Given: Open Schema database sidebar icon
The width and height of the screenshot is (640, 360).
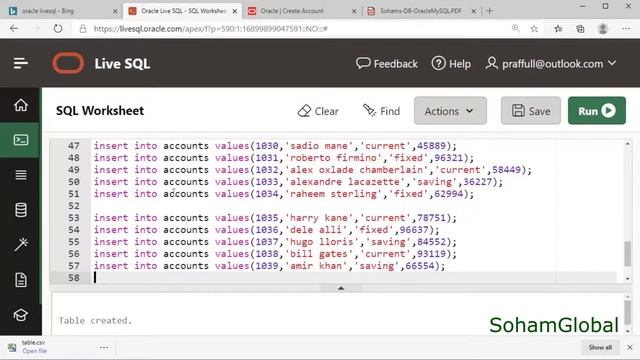Looking at the screenshot, I should [x=21, y=210].
